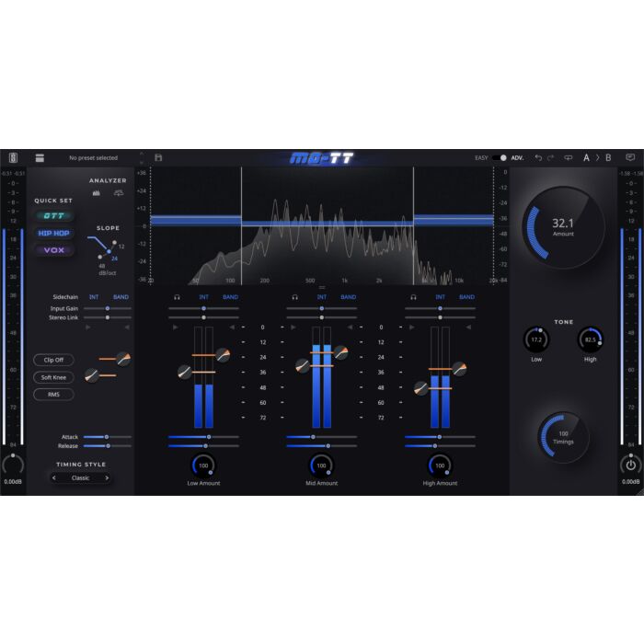Click the mid band left-pointing triangle

click(x=350, y=328)
